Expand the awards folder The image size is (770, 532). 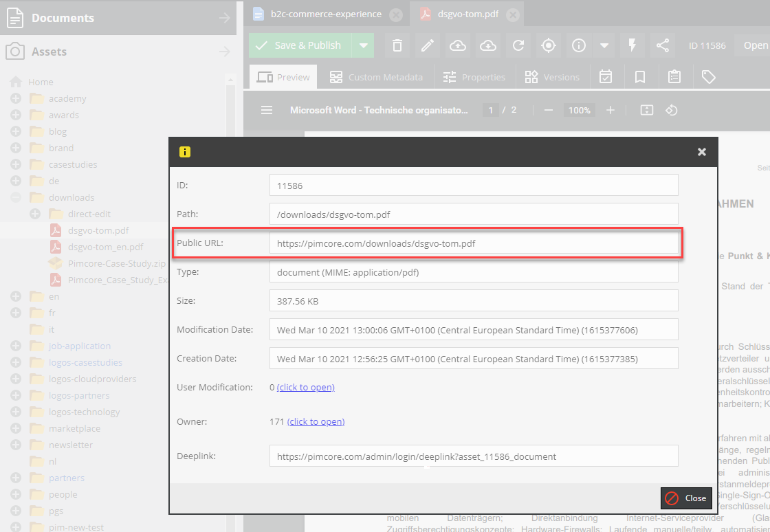(16, 115)
